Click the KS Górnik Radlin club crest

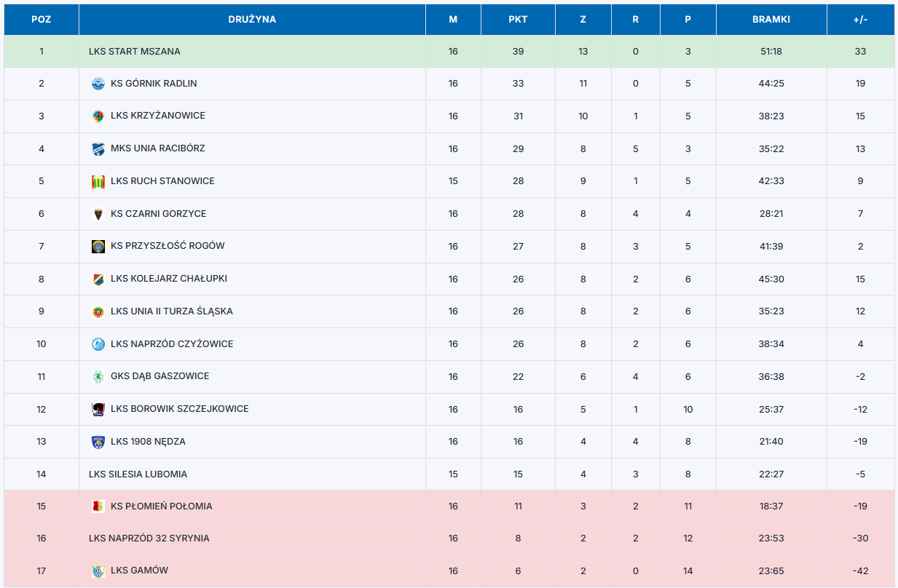click(x=98, y=84)
